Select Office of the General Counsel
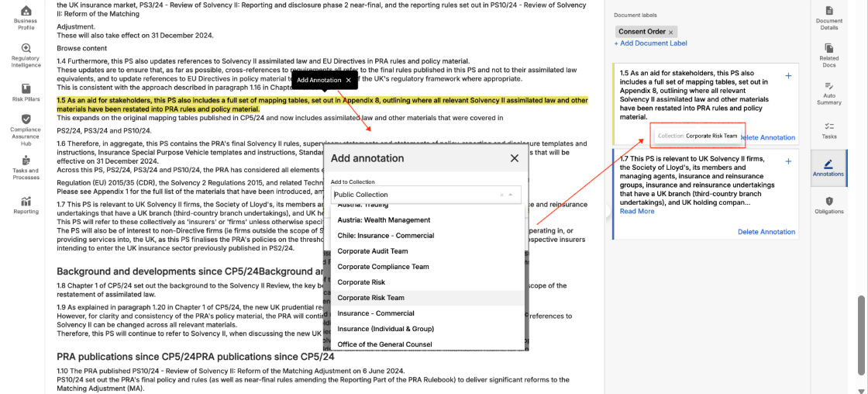 coord(385,344)
